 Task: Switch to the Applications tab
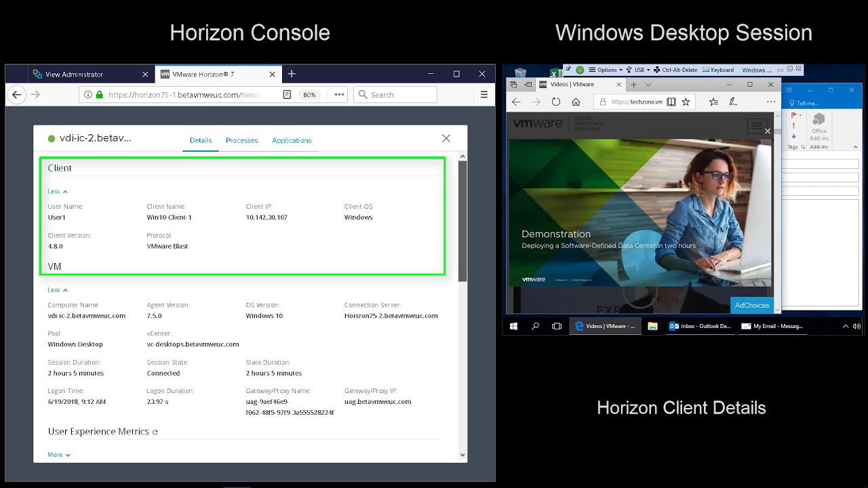pos(292,140)
